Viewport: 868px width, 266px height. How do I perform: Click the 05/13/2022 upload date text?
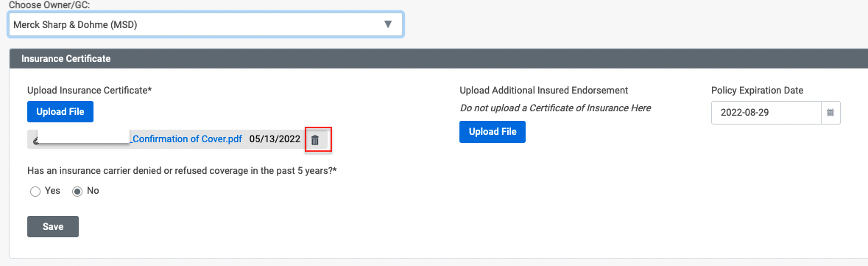coord(275,139)
